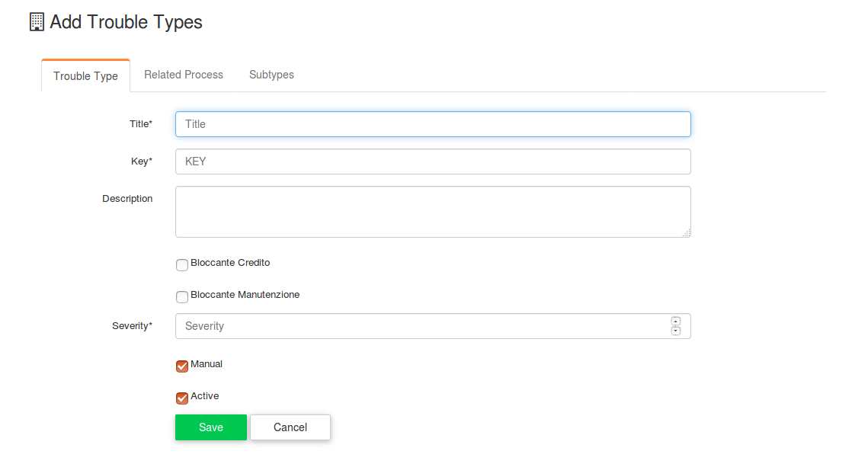Click inside the Description text area
The height and width of the screenshot is (467, 868).
pyautogui.click(x=433, y=212)
